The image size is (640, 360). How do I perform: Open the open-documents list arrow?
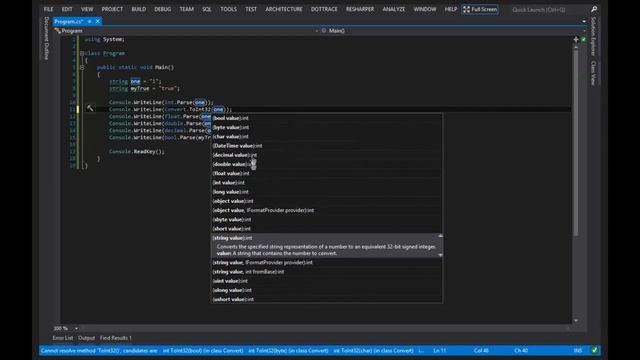pos(584,21)
